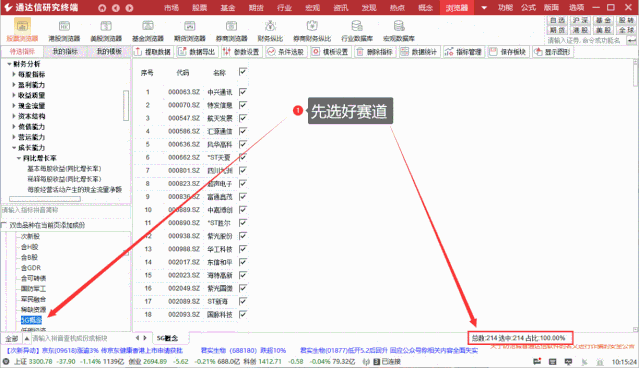Uncheck the checkbox for 汇源通信 row

coord(243,131)
